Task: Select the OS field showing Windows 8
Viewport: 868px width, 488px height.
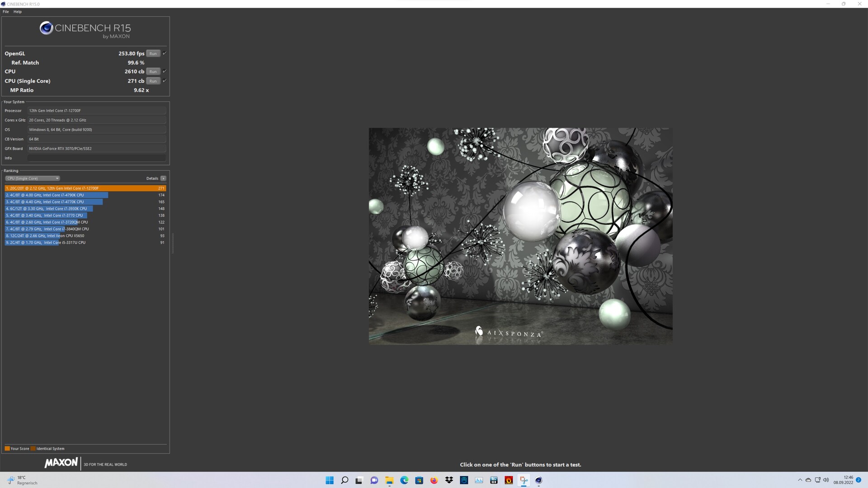Action: [97, 130]
